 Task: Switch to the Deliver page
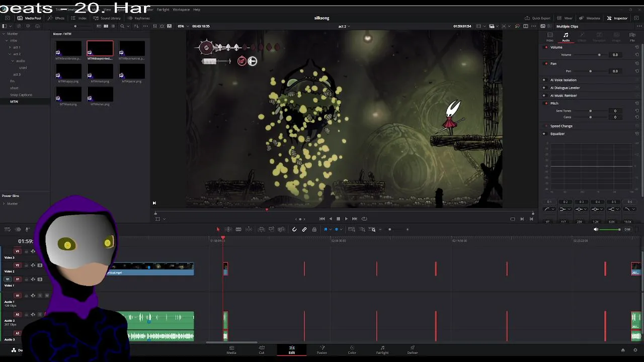click(413, 350)
